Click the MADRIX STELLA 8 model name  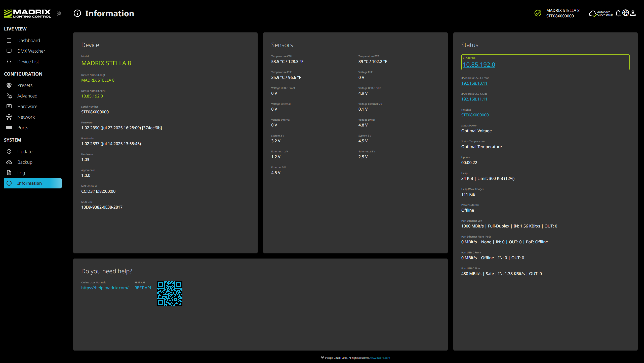[x=106, y=63]
